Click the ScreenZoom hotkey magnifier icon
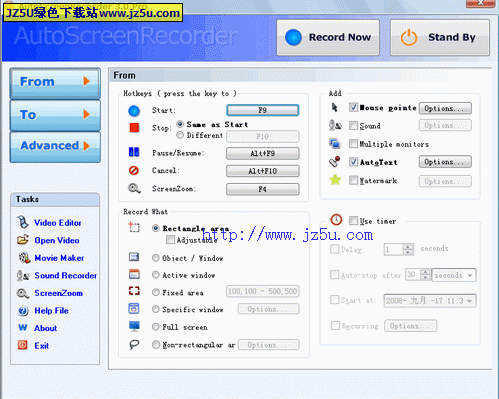Viewport: 499px width, 399px height. point(134,188)
